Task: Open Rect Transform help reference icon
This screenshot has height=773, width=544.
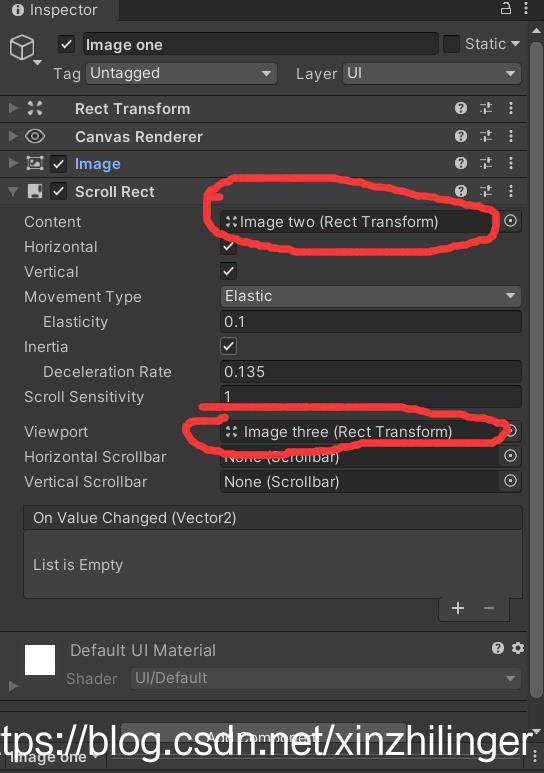Action: click(461, 108)
